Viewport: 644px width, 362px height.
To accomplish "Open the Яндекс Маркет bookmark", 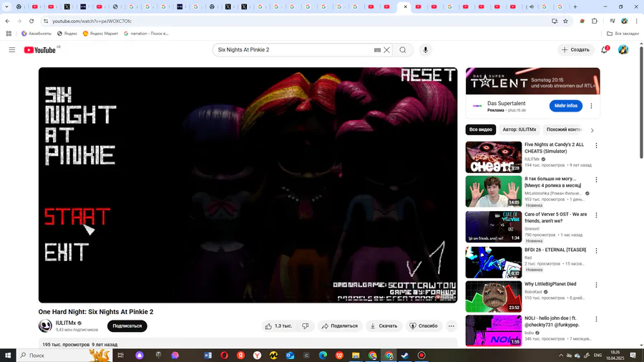I will (x=100, y=34).
